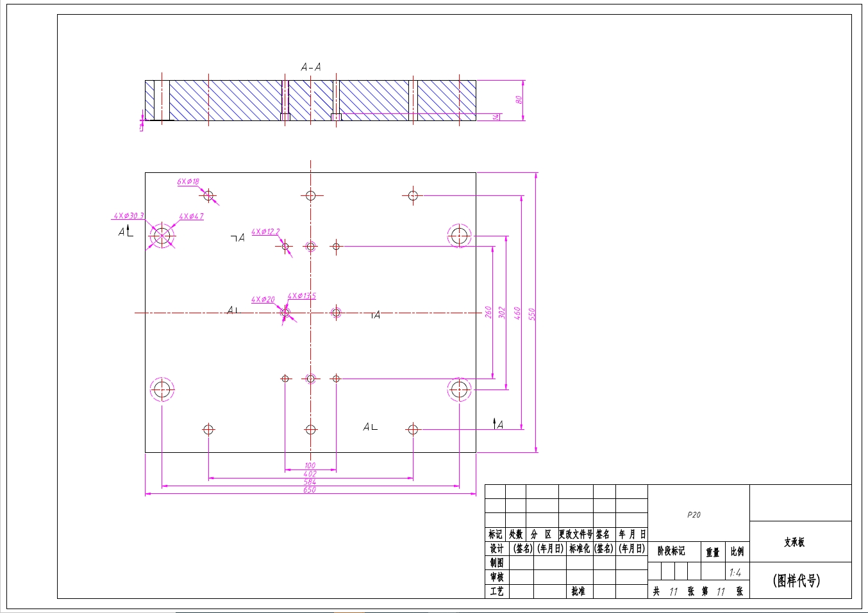
Task: Click the 共 total sheets character
Action: tap(656, 591)
